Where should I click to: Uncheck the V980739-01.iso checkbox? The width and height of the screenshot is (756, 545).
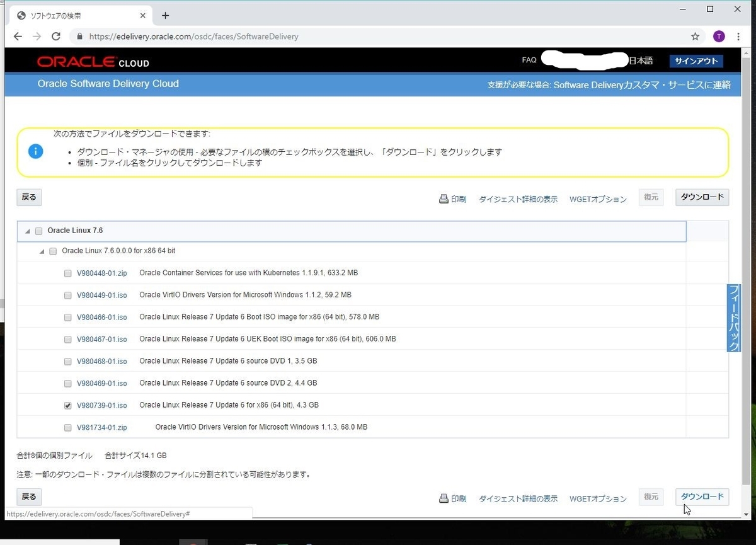pos(67,405)
